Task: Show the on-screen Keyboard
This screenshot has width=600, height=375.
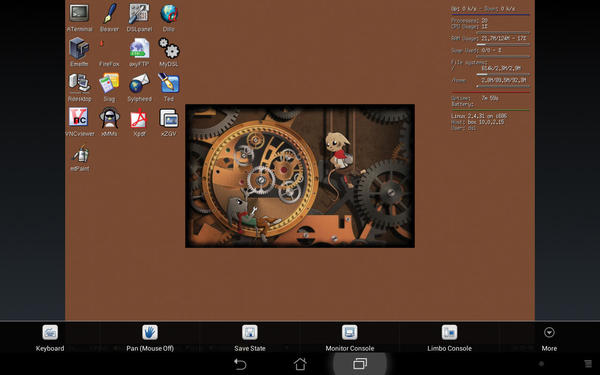Action: [x=50, y=338]
